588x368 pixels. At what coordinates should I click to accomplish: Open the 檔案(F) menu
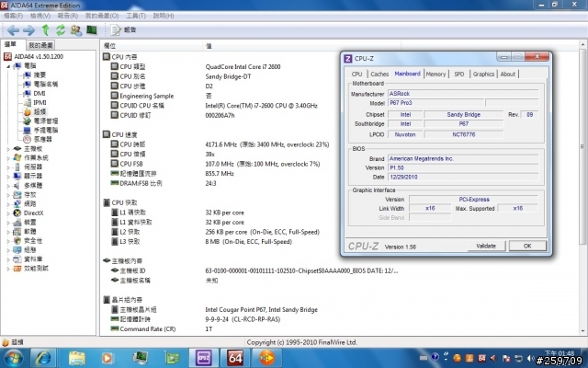14,16
